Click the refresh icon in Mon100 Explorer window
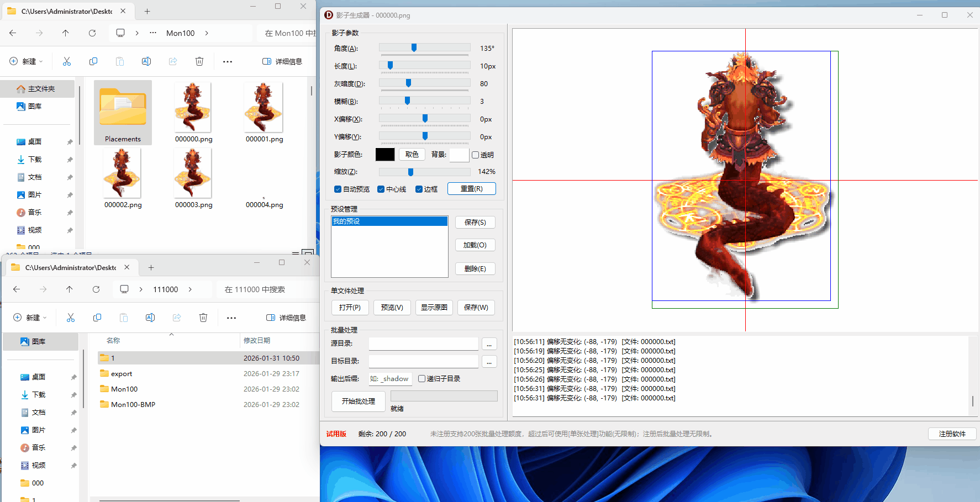 (92, 33)
